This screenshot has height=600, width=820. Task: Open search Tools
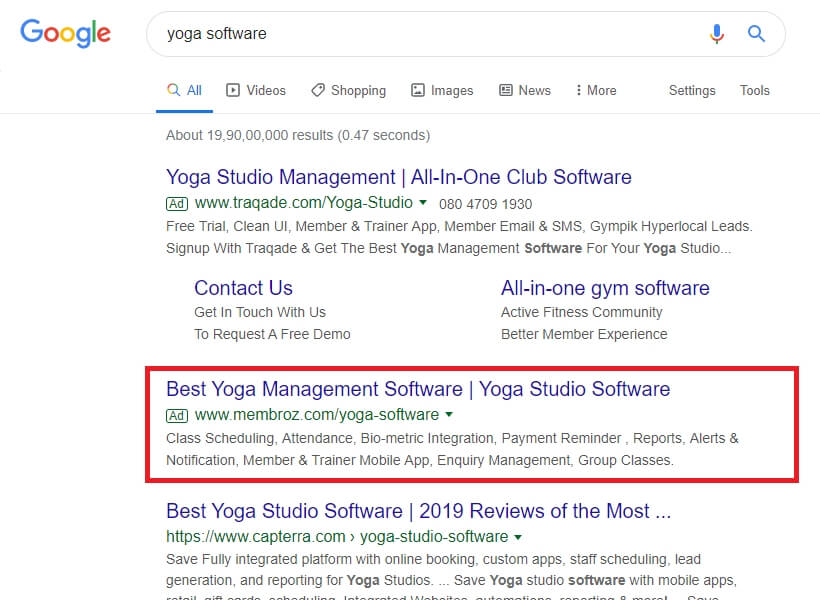(755, 90)
